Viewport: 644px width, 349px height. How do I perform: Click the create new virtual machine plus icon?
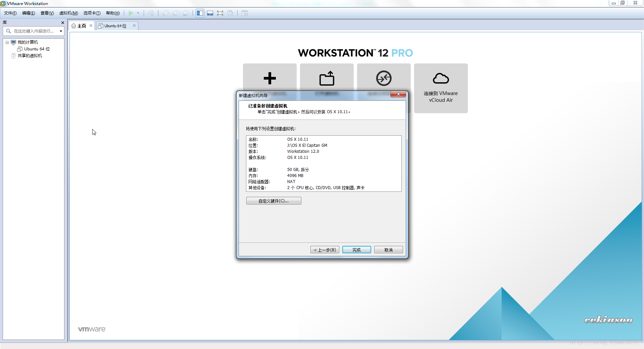pyautogui.click(x=269, y=78)
